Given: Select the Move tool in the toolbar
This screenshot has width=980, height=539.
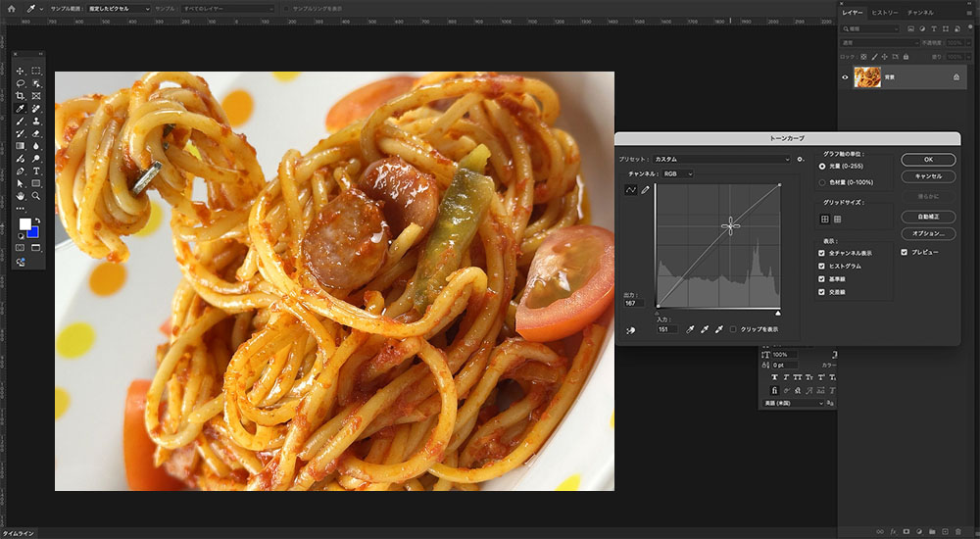Looking at the screenshot, I should coord(20,72).
